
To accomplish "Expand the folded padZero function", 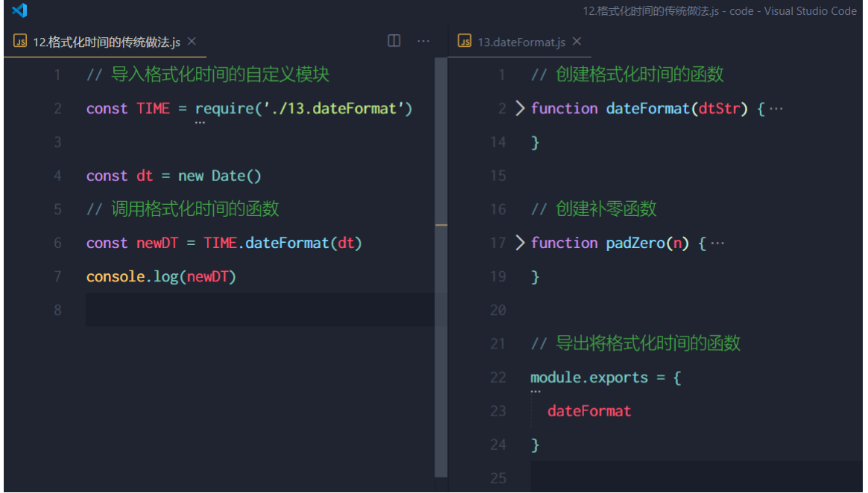I will tap(519, 243).
